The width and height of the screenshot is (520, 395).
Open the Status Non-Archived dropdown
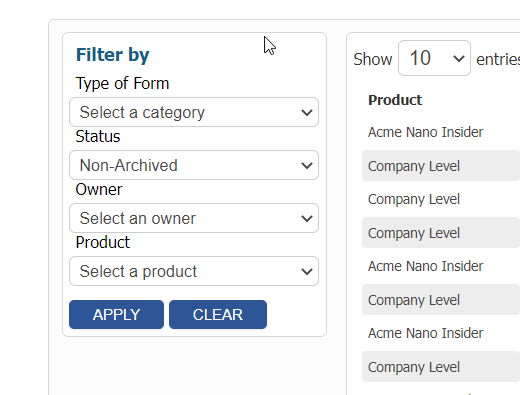point(194,165)
